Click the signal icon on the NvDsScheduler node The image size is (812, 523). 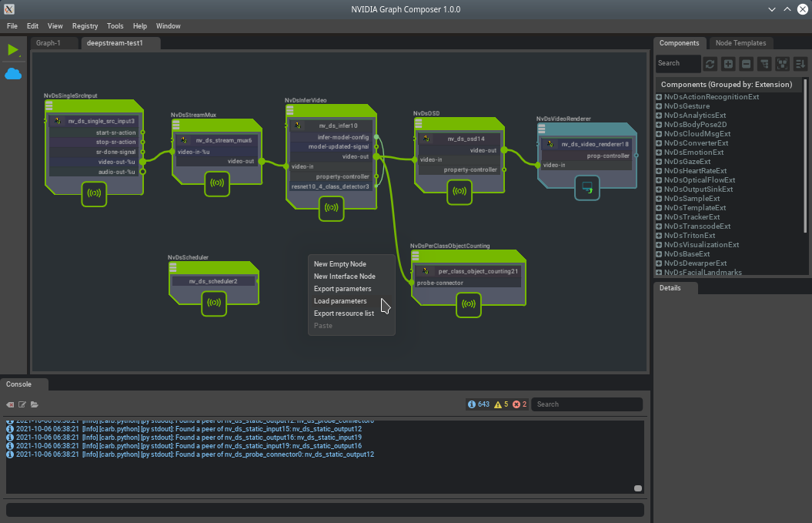click(214, 303)
